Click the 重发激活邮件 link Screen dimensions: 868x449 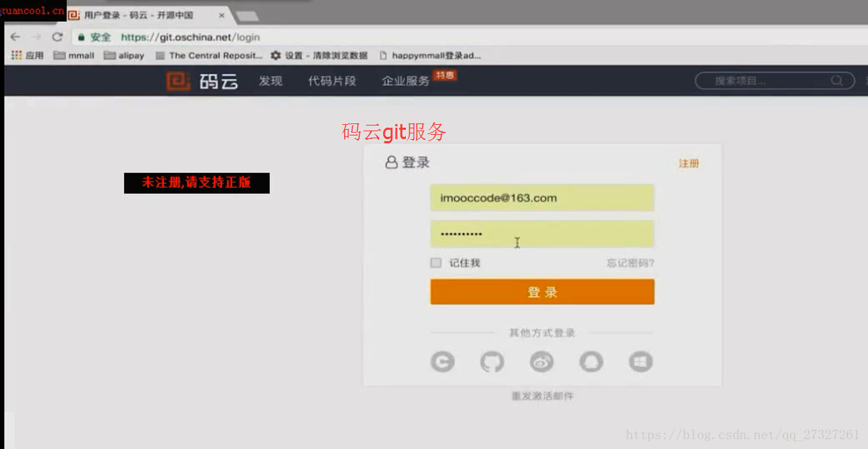click(x=542, y=396)
